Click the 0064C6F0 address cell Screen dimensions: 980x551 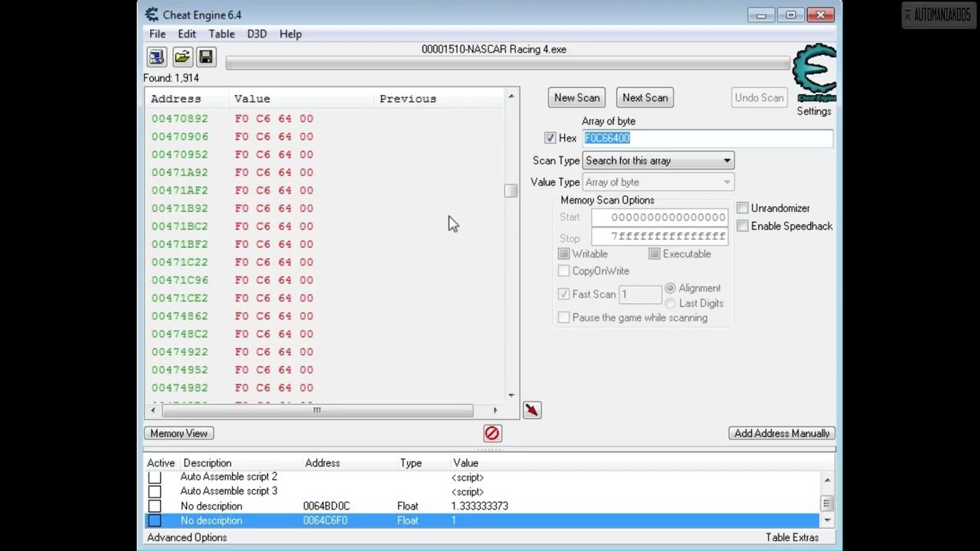(325, 520)
